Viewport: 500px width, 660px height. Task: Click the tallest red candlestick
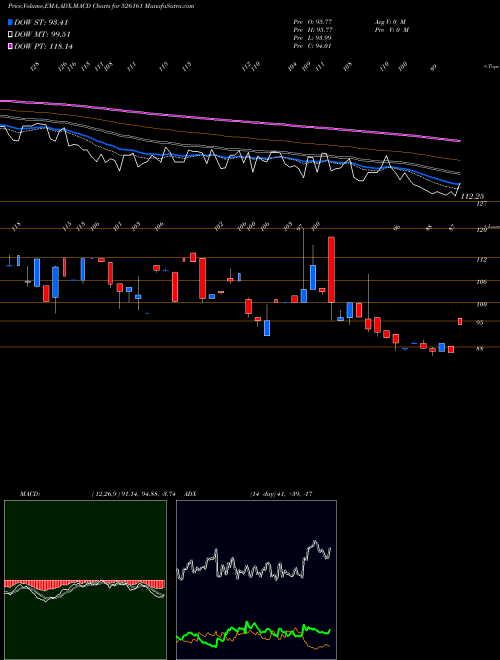click(331, 269)
